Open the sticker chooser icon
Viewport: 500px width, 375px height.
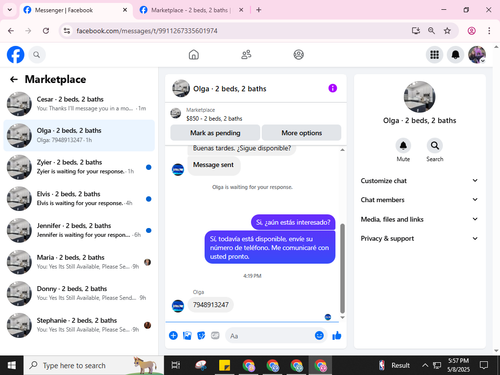pyautogui.click(x=201, y=335)
